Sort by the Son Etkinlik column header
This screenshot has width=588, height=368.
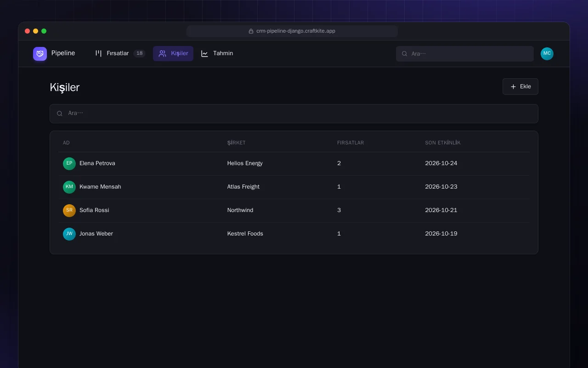[x=443, y=143]
